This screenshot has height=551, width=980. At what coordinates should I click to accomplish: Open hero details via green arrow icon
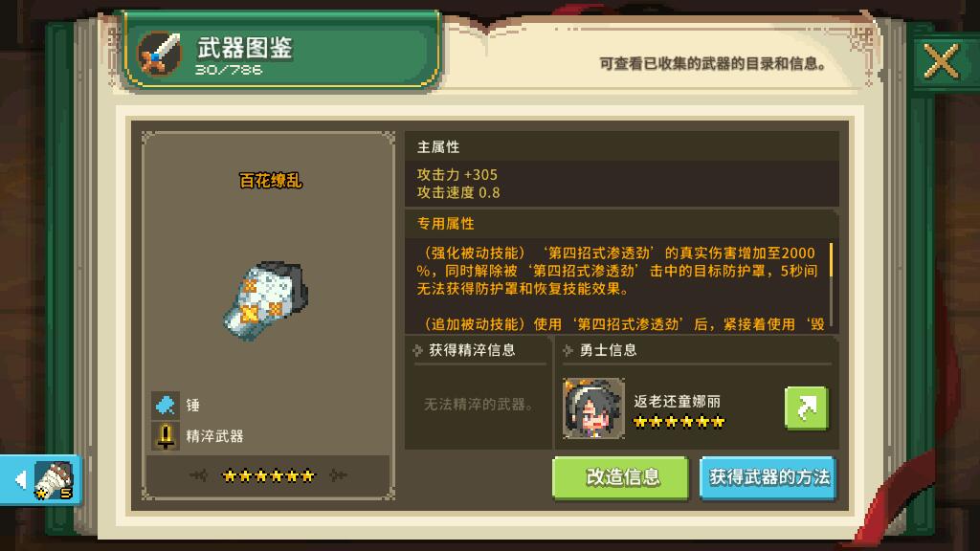tap(806, 408)
